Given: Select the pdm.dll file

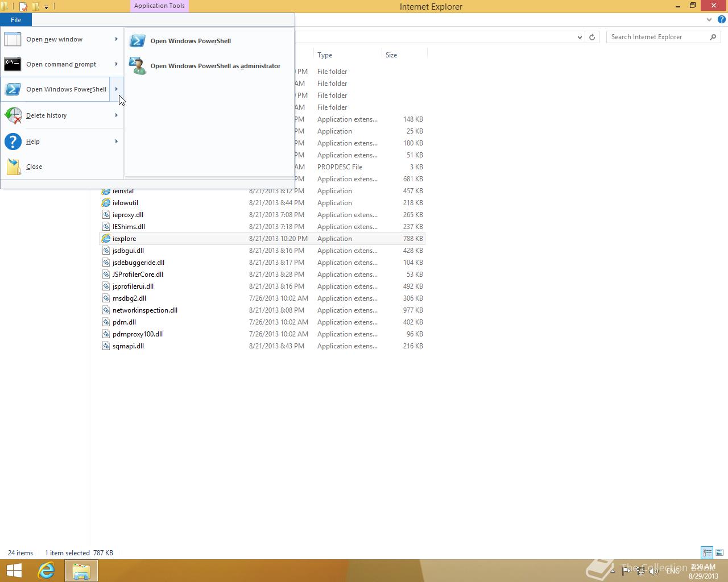Looking at the screenshot, I should click(x=124, y=322).
